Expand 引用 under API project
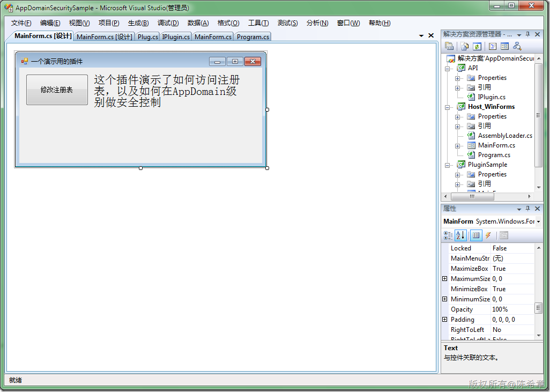Image resolution: width=550 pixels, height=392 pixels. click(x=457, y=88)
